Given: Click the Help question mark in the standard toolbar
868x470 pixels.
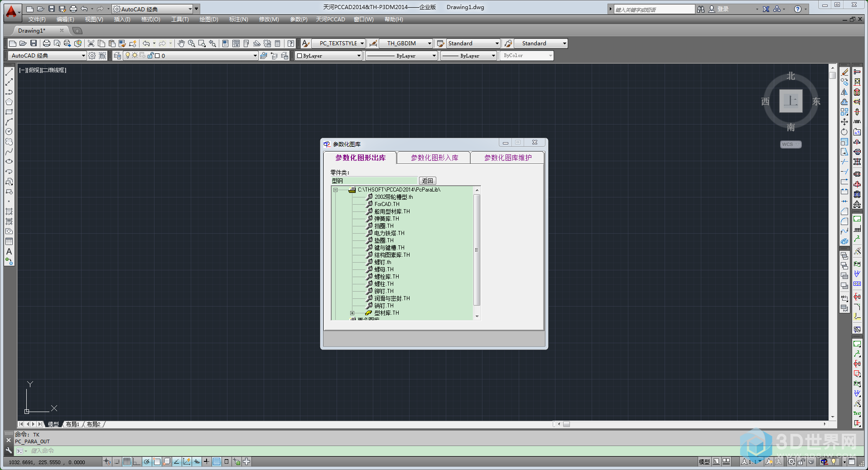Looking at the screenshot, I should pos(291,43).
